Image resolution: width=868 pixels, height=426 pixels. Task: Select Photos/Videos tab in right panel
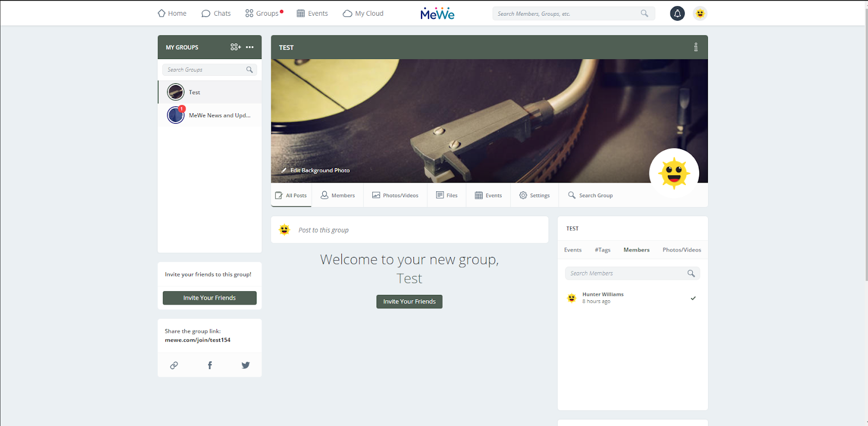click(682, 250)
